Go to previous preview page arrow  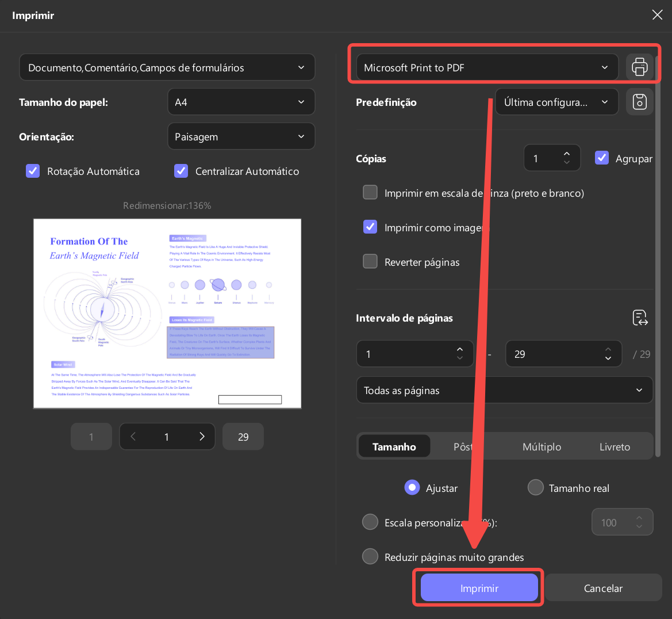point(133,437)
